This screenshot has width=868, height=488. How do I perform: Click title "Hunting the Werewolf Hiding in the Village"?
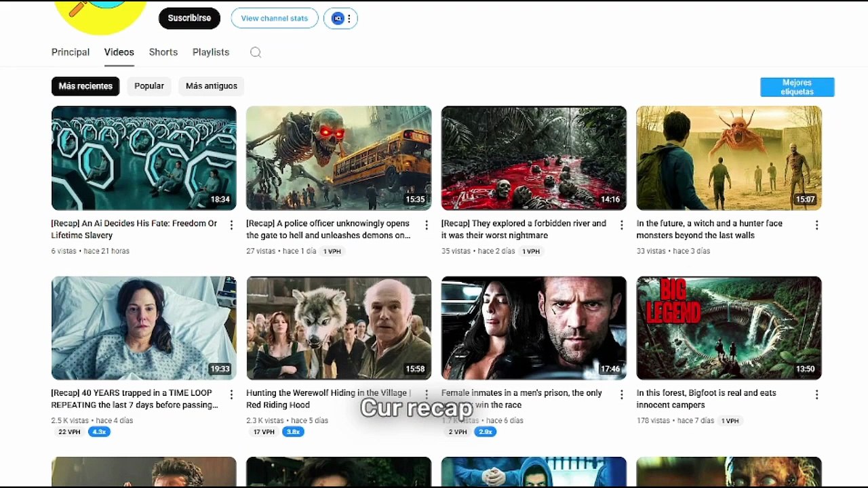tap(328, 399)
